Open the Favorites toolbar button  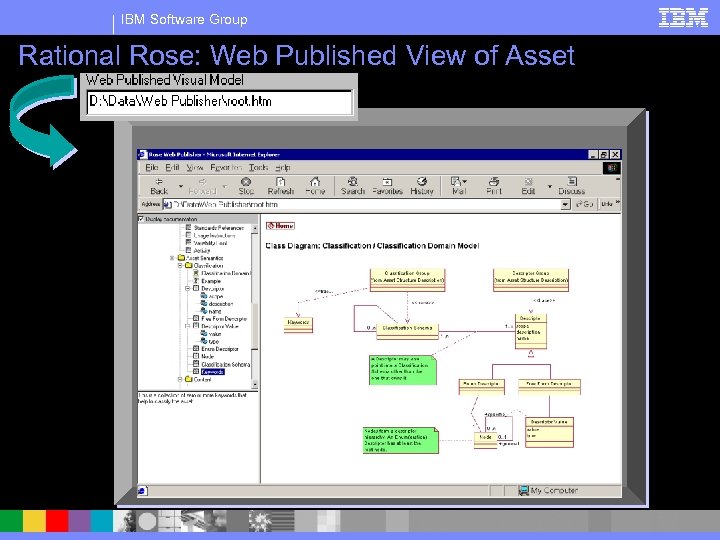click(387, 186)
